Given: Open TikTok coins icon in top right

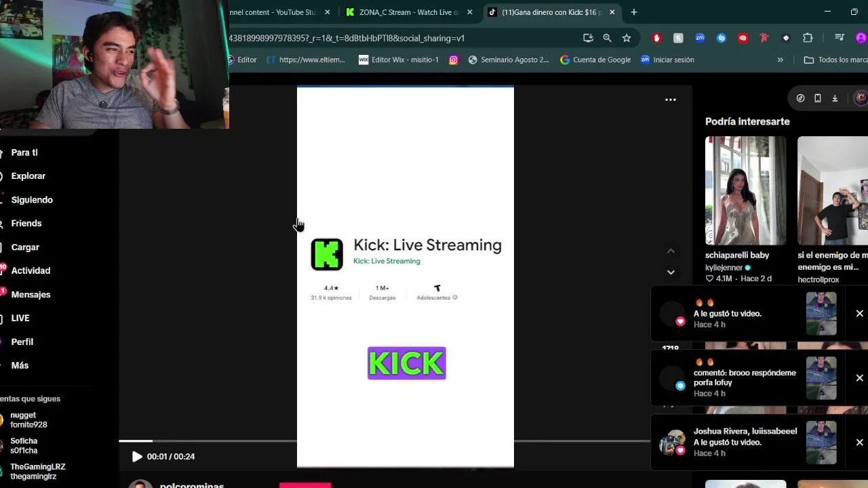Looking at the screenshot, I should point(800,98).
